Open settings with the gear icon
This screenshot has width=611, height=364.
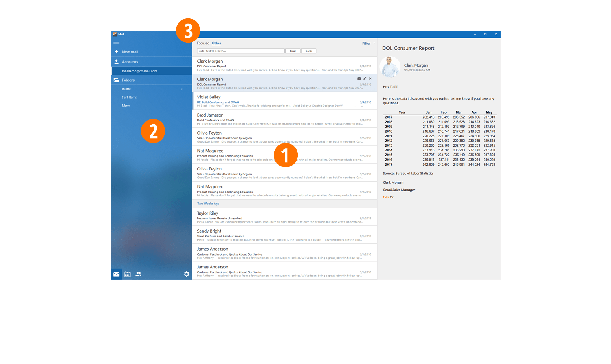click(x=186, y=274)
